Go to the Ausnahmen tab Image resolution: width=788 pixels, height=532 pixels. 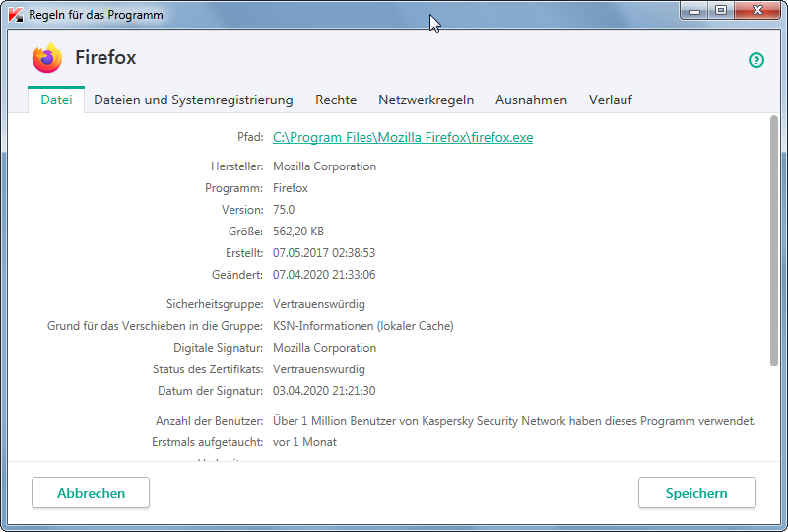[x=531, y=100]
